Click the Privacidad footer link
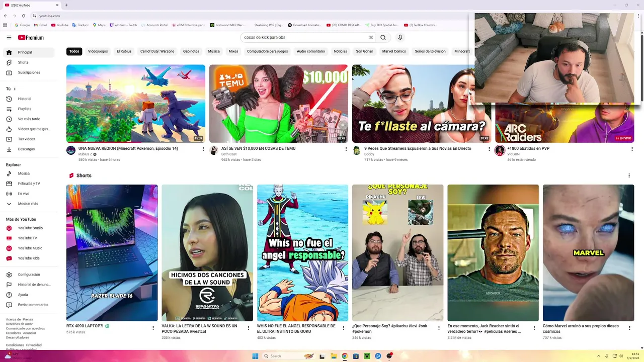 [x=34, y=345]
